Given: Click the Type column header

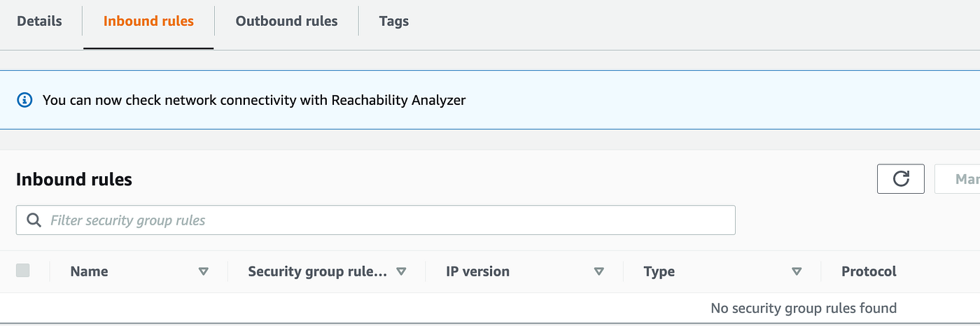Looking at the screenshot, I should [x=659, y=271].
